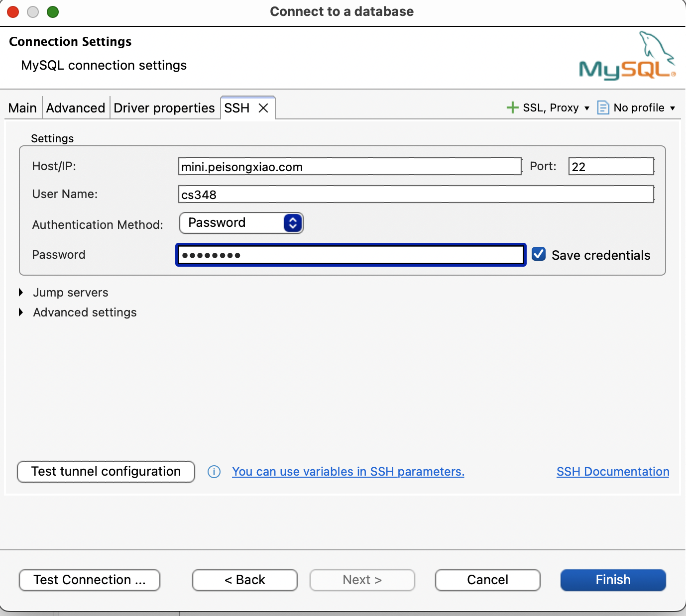Click the MySQL dolphin logo
686x616 pixels.
tap(627, 56)
